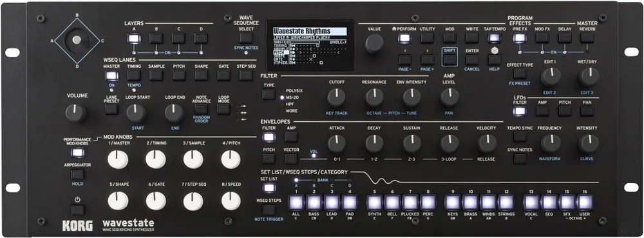The height and width of the screenshot is (238, 644).
Task: Click EFFECT TYPE to choose FX preset
Action: [520, 74]
